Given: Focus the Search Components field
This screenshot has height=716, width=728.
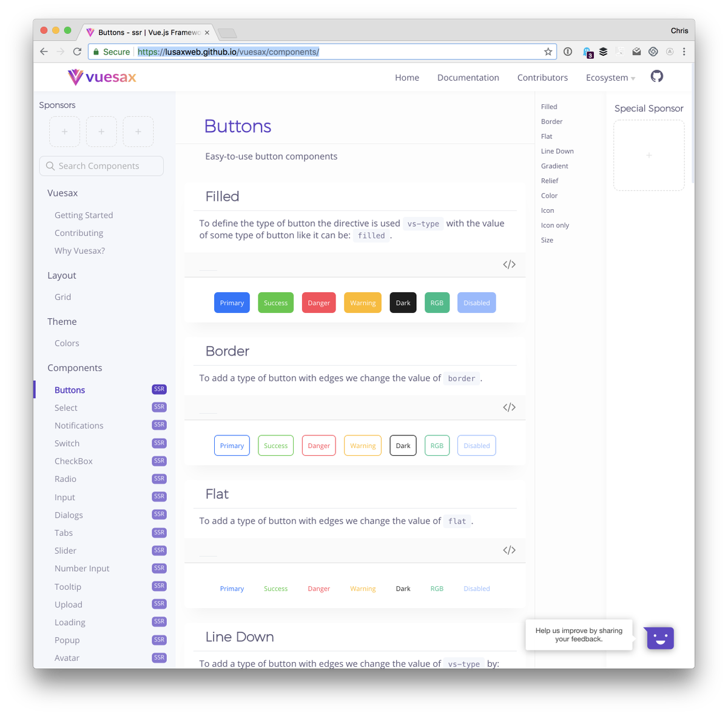Looking at the screenshot, I should point(101,166).
